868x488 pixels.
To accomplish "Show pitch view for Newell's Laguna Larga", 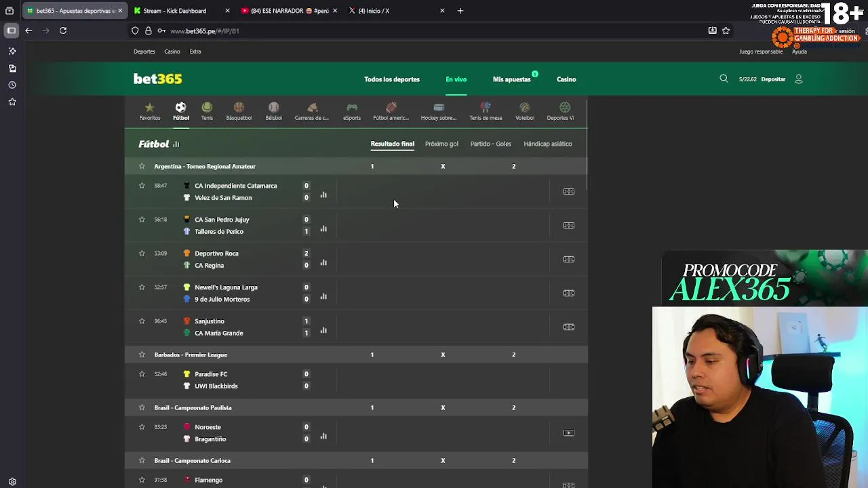I will click(x=569, y=293).
